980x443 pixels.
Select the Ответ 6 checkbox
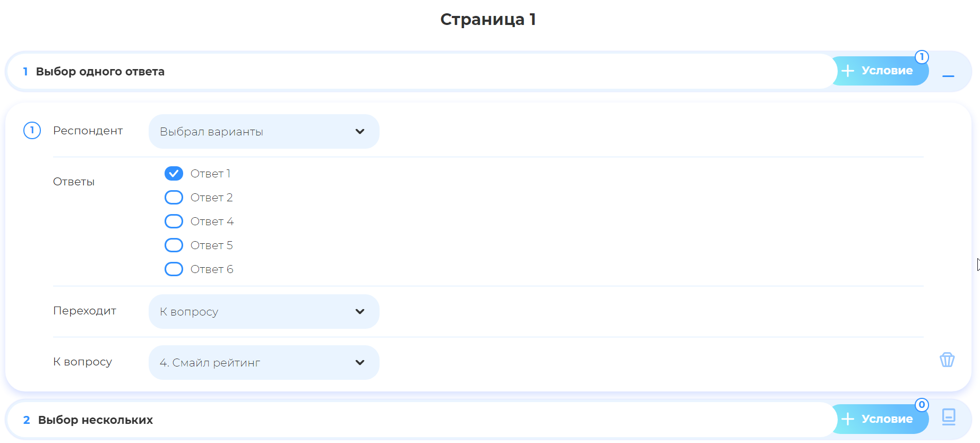174,269
